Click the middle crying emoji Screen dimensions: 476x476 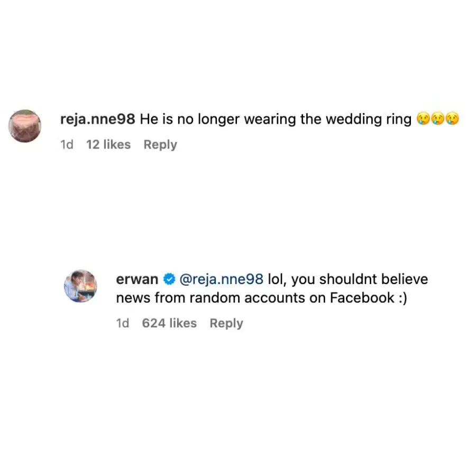(437, 119)
